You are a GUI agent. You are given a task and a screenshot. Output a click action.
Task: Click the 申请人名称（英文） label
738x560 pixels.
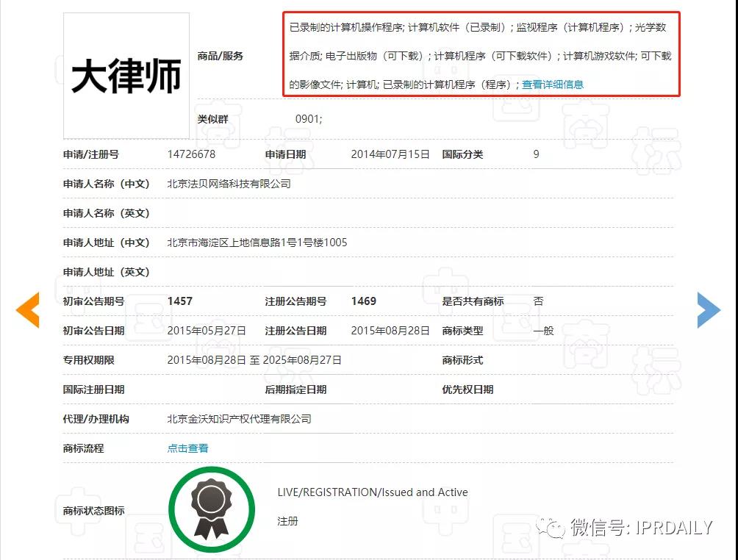coord(107,213)
